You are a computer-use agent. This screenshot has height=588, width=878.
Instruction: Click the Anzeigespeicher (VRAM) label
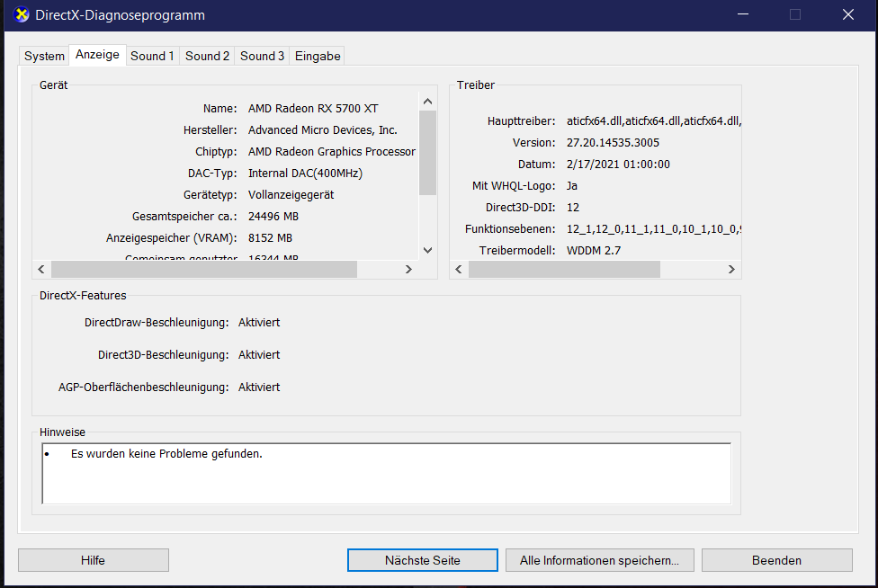coord(171,237)
